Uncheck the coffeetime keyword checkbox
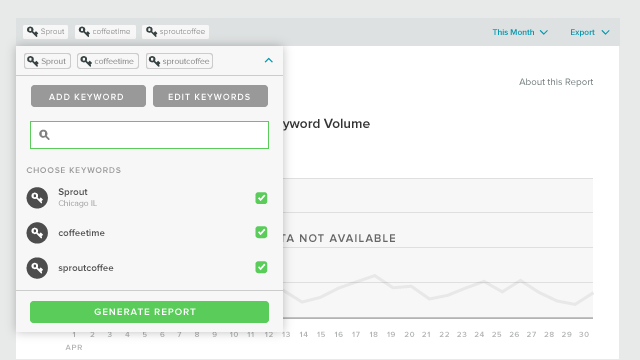The height and width of the screenshot is (360, 640). pyautogui.click(x=261, y=232)
